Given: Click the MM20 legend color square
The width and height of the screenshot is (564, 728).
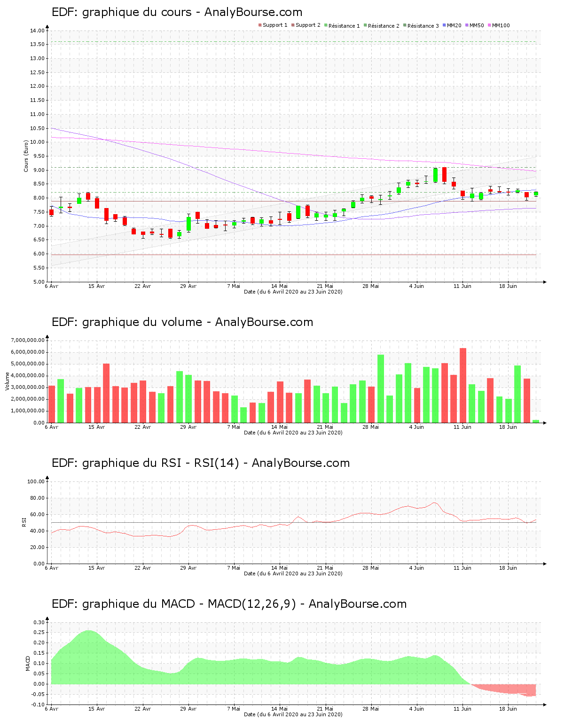Looking at the screenshot, I should 444,25.
